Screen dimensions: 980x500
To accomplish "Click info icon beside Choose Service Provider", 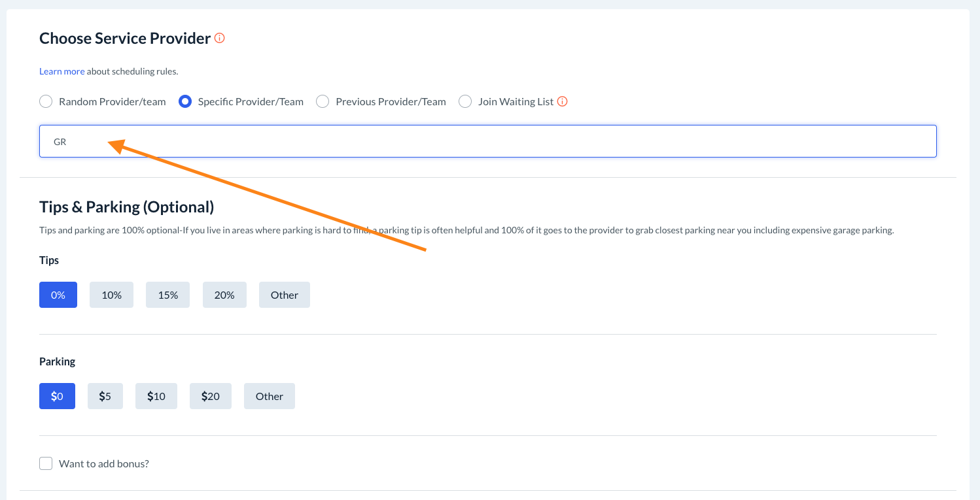I will pyautogui.click(x=220, y=38).
